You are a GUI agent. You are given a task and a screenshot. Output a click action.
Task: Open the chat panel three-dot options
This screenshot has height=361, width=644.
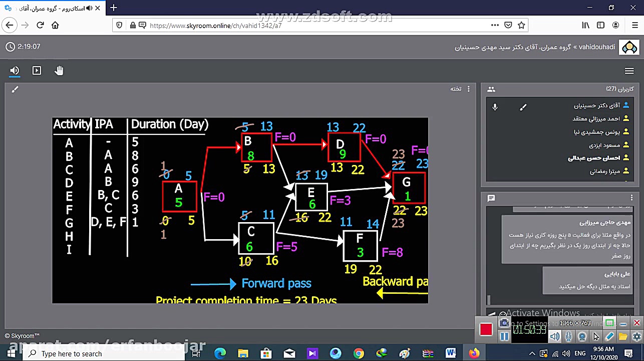click(x=631, y=198)
